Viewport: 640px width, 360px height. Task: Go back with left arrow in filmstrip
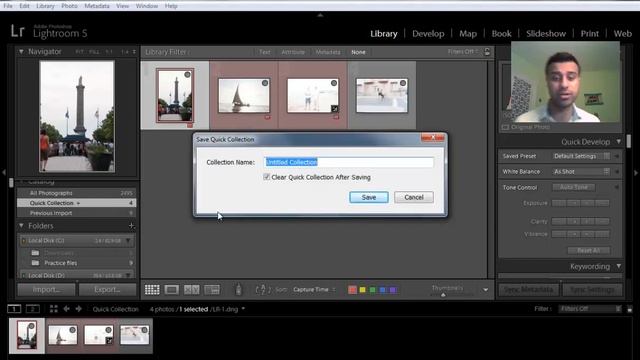coord(67,309)
